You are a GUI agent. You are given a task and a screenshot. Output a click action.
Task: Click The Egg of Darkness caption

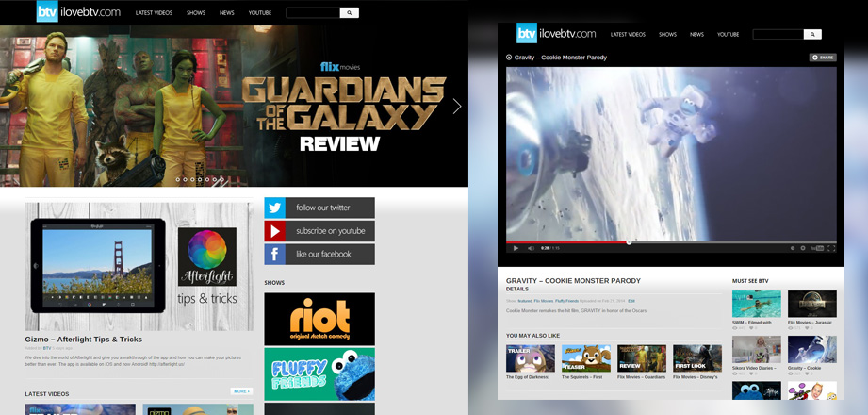(x=528, y=376)
